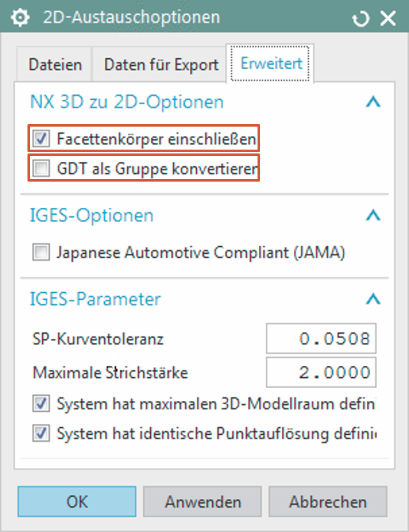Collapse the IGES-Optionen section

[x=373, y=215]
